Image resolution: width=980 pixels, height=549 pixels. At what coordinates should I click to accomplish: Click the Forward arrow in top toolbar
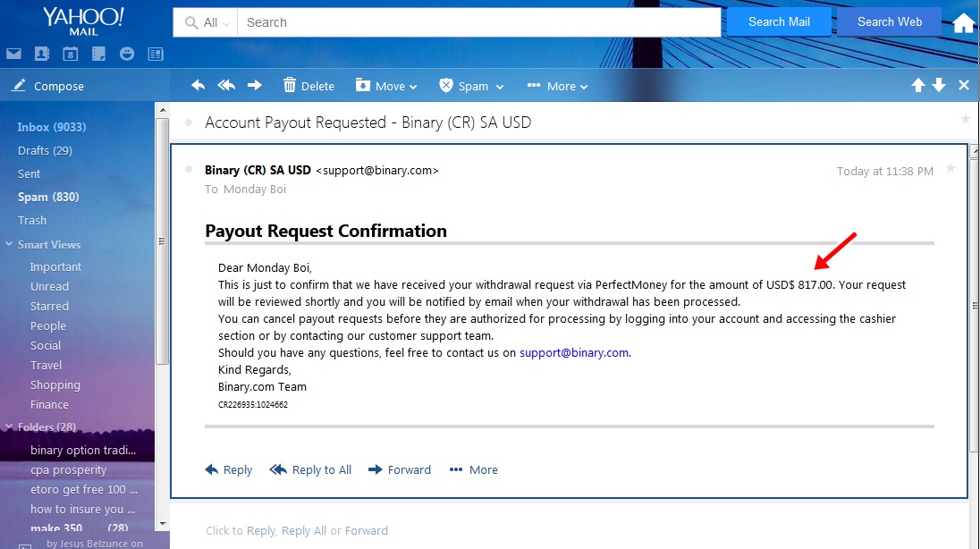point(254,85)
